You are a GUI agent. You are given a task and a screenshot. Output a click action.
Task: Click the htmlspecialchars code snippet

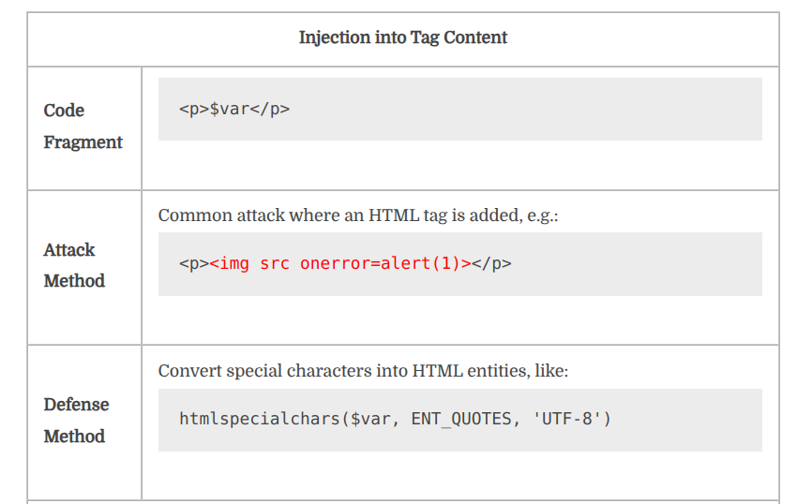395,419
